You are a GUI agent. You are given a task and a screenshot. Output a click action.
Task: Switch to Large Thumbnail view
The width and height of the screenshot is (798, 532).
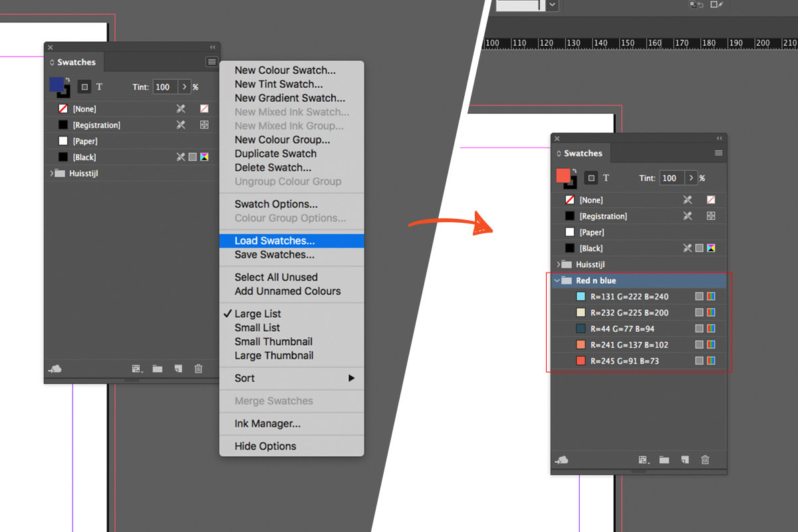[291, 355]
